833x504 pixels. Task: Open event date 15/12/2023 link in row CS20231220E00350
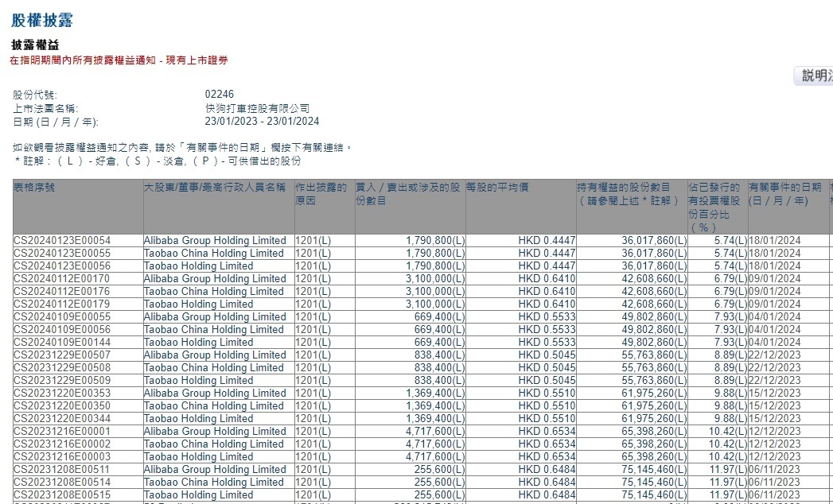coord(775,406)
